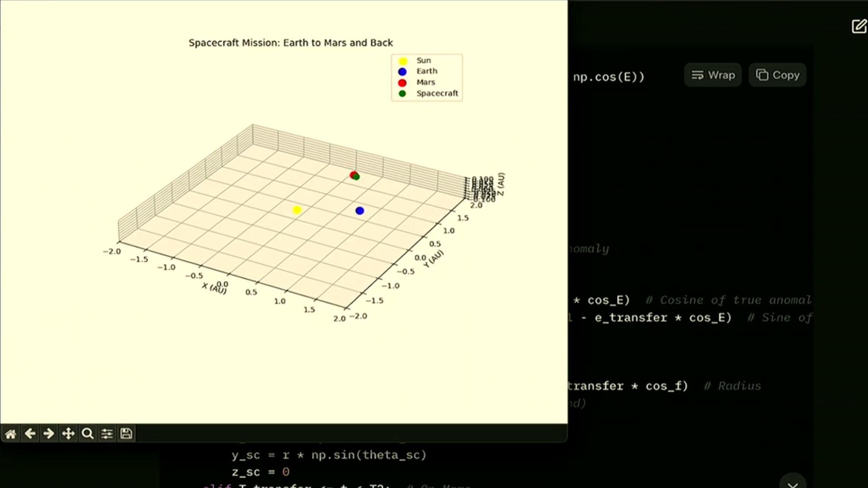Click the Spacecraft legend label
The image size is (868, 488).
(437, 93)
